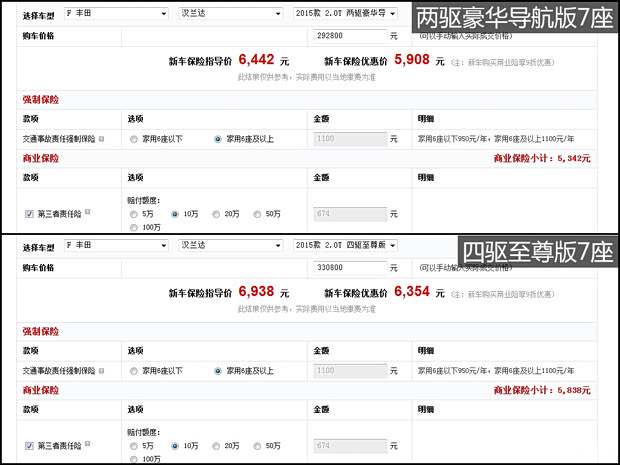620x465 pixels.
Task: Select 50万 coverage in 两驱豪华导航版 panel
Action: pos(258,214)
